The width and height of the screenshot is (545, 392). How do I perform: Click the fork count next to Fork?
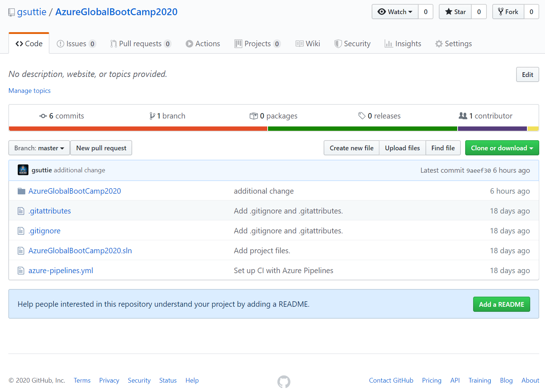click(531, 12)
